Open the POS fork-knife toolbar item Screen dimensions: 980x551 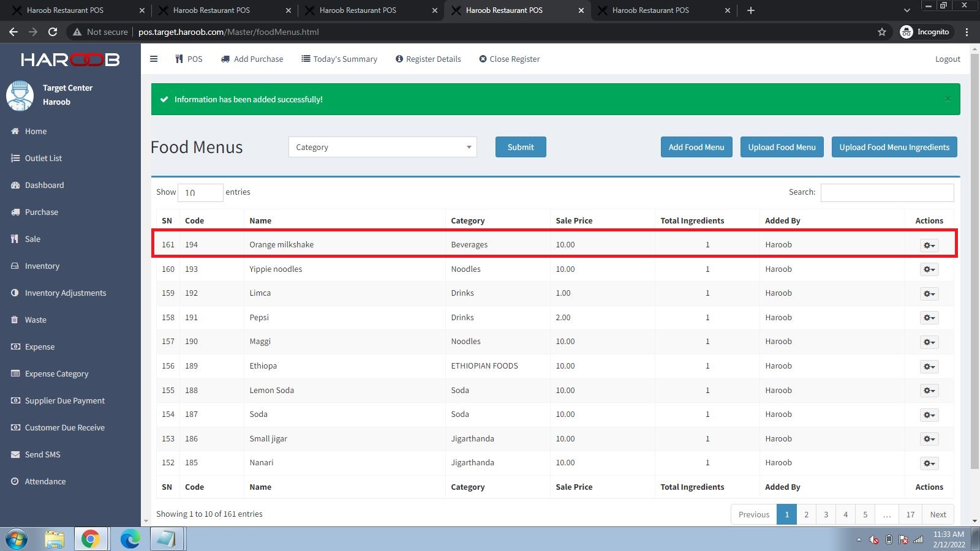(x=189, y=59)
